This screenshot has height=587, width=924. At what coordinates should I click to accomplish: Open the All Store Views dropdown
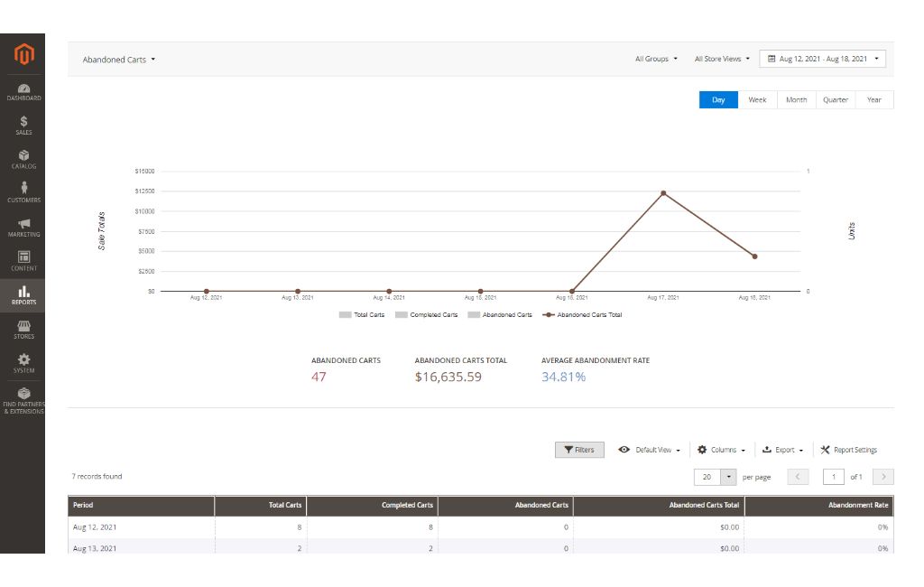click(x=722, y=59)
